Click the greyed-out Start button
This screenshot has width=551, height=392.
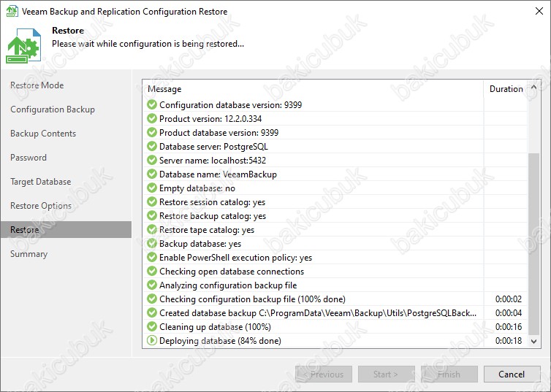click(x=386, y=374)
